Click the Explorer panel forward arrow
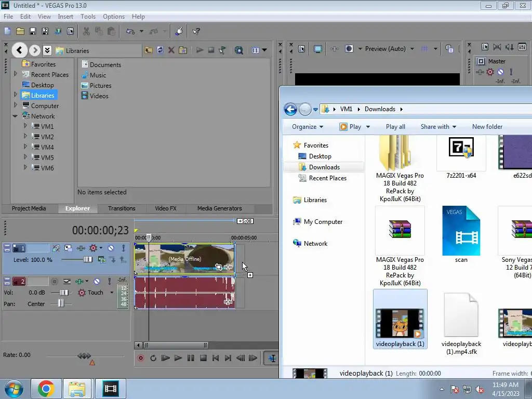 pyautogui.click(x=35, y=50)
